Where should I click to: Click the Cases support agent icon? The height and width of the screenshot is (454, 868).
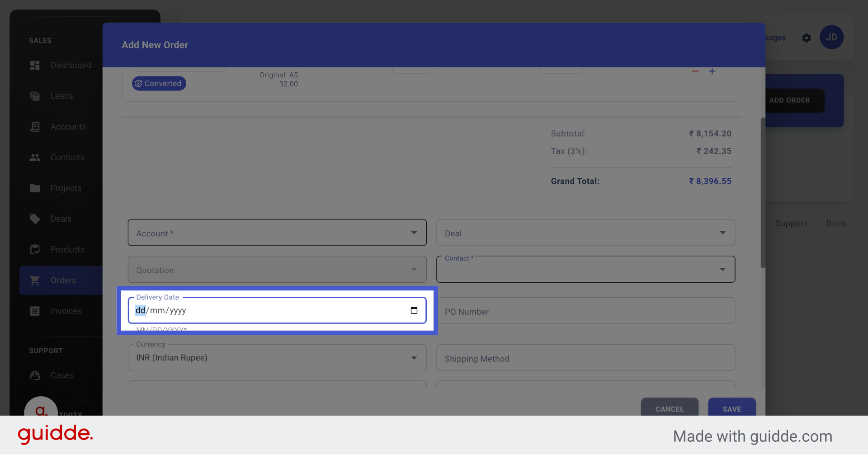[35, 376]
